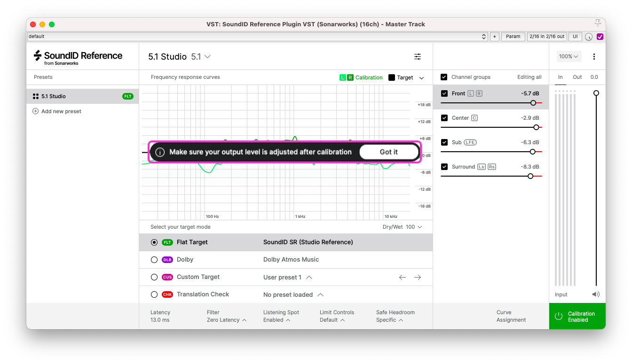632x364 pixels.
Task: Select the Flat Target radio button
Action: coord(154,242)
